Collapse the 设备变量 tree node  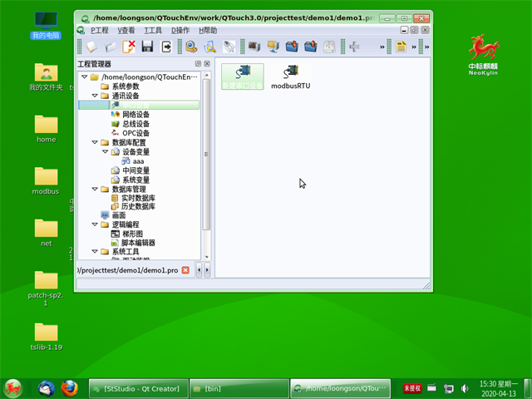click(105, 152)
